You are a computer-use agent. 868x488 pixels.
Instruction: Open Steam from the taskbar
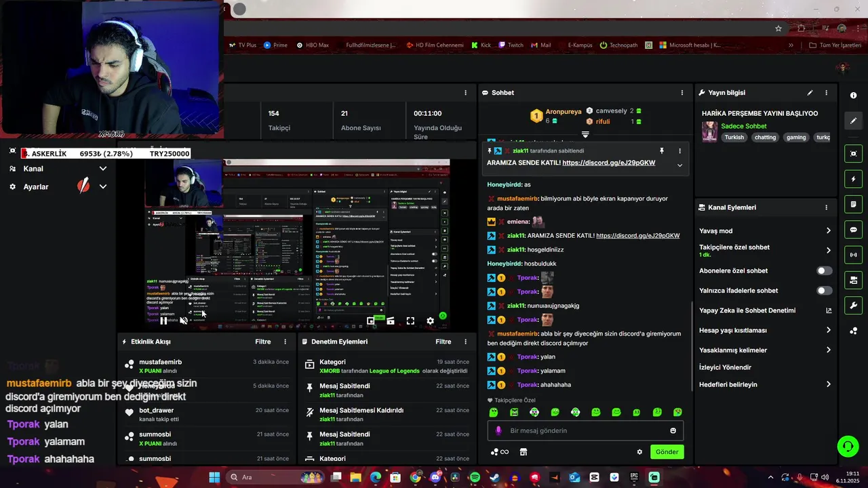pyautogui.click(x=494, y=477)
